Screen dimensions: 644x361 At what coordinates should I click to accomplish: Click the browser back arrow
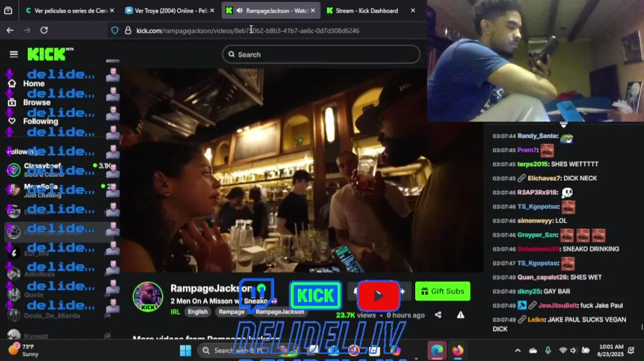click(x=10, y=31)
